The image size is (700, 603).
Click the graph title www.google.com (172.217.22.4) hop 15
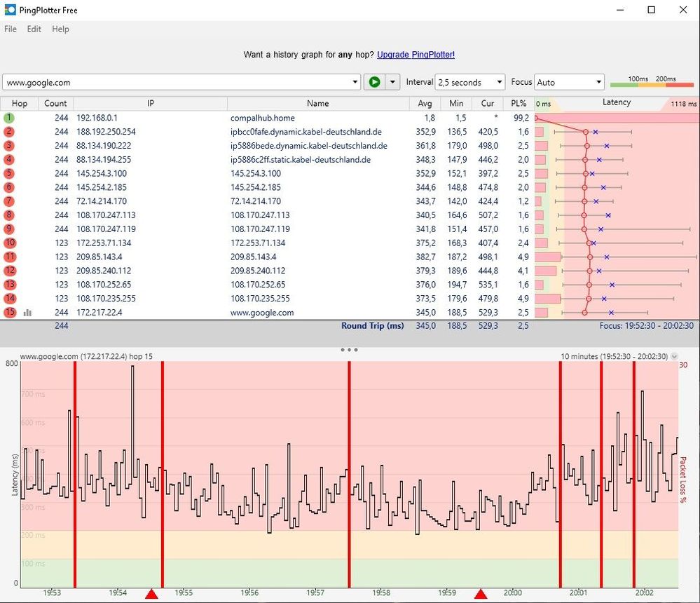tap(86, 356)
